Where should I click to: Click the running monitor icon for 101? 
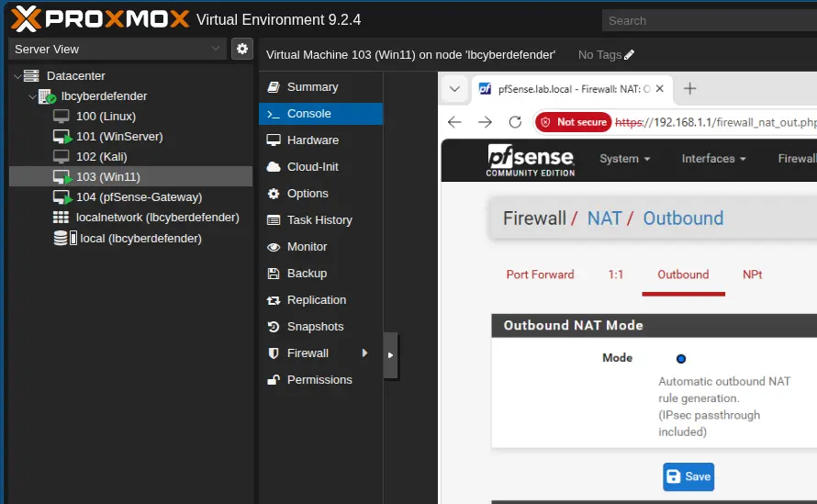coord(62,137)
